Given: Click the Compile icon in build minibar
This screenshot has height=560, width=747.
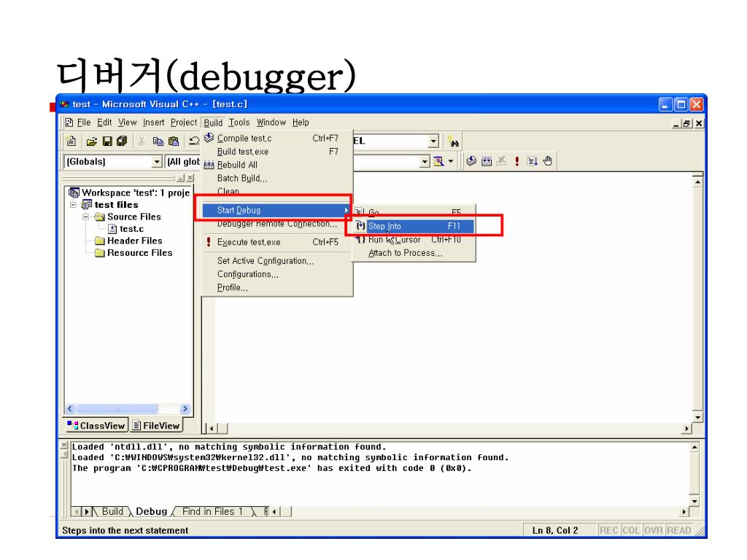Looking at the screenshot, I should point(471,161).
